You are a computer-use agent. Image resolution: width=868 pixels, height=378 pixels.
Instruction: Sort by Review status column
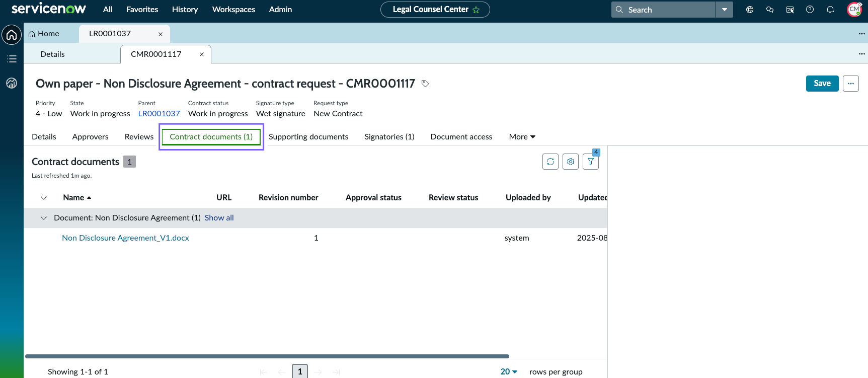453,198
